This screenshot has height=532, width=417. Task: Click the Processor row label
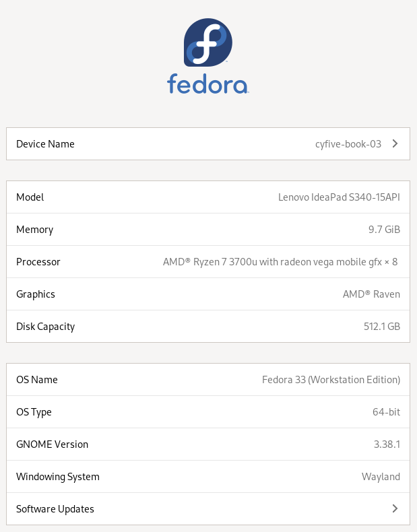click(x=38, y=261)
